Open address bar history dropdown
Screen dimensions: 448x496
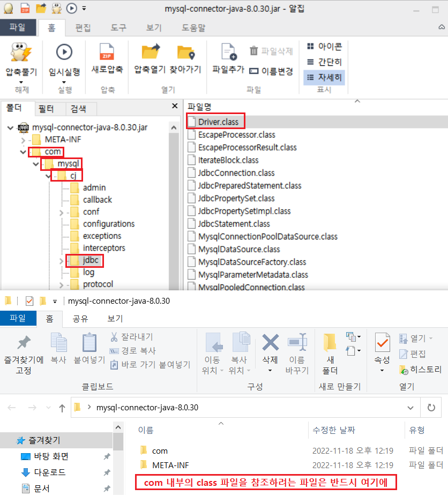410,408
